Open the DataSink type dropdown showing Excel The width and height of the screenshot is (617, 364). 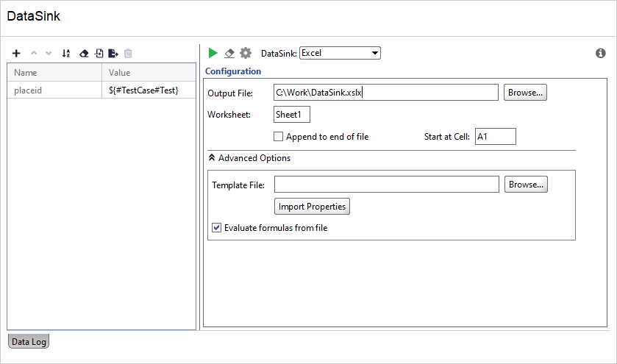(x=340, y=53)
